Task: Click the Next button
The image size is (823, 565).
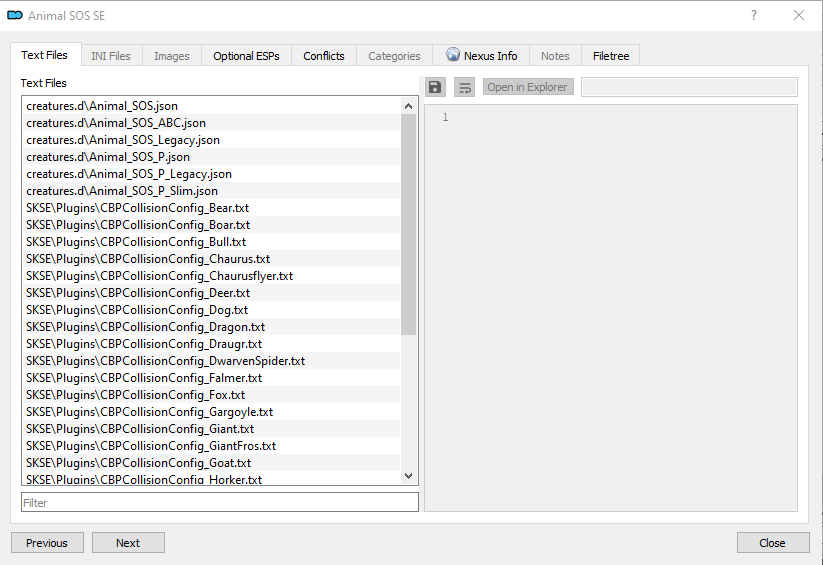Action: click(x=128, y=543)
